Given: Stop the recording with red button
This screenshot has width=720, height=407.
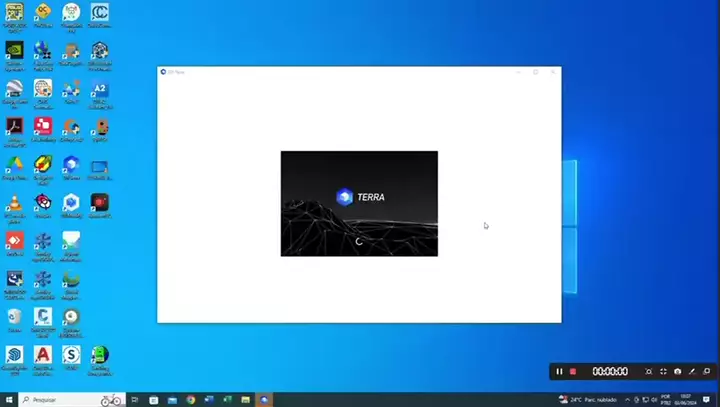Looking at the screenshot, I should pyautogui.click(x=573, y=372).
